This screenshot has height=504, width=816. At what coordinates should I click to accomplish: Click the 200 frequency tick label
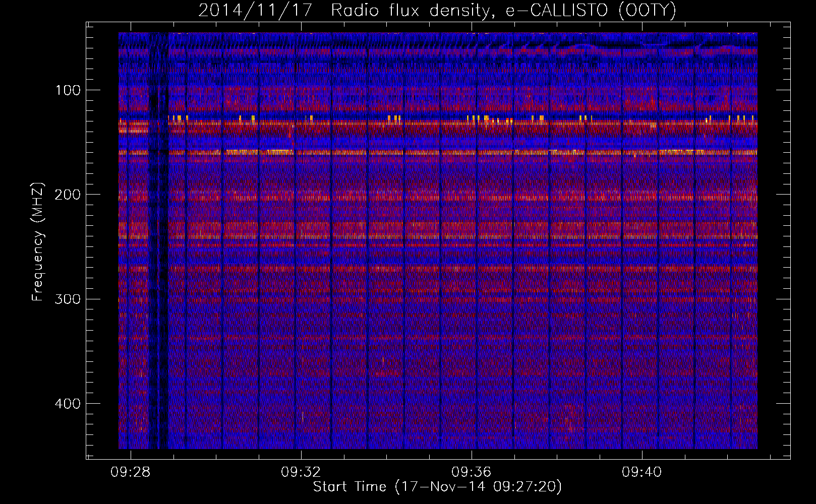(68, 195)
